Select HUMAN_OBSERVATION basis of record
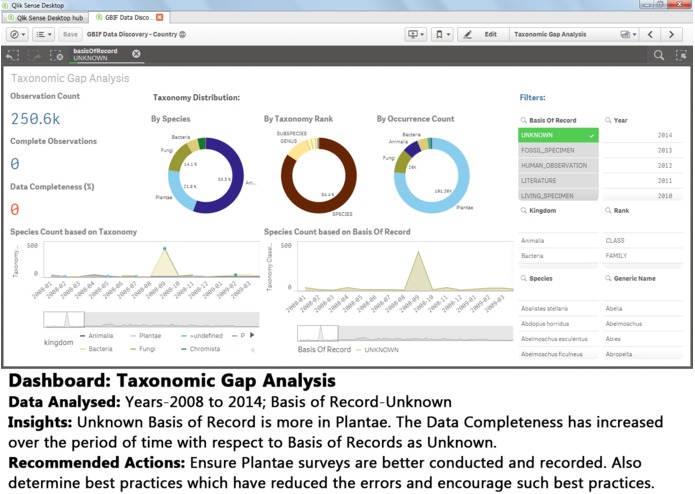The height and width of the screenshot is (494, 695). point(558,165)
